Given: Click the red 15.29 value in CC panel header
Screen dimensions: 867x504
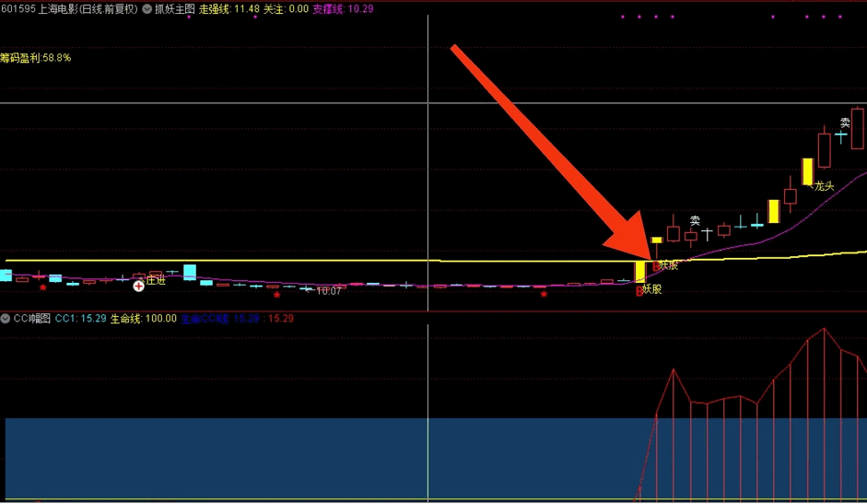Looking at the screenshot, I should 281,319.
